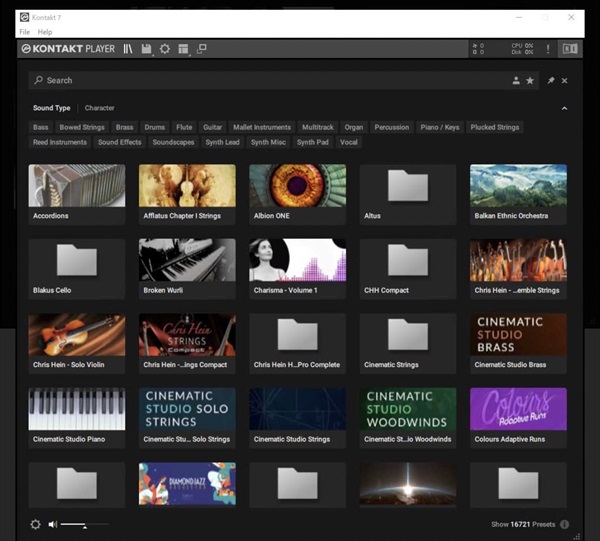Click the minimize view windows icon

coord(202,49)
